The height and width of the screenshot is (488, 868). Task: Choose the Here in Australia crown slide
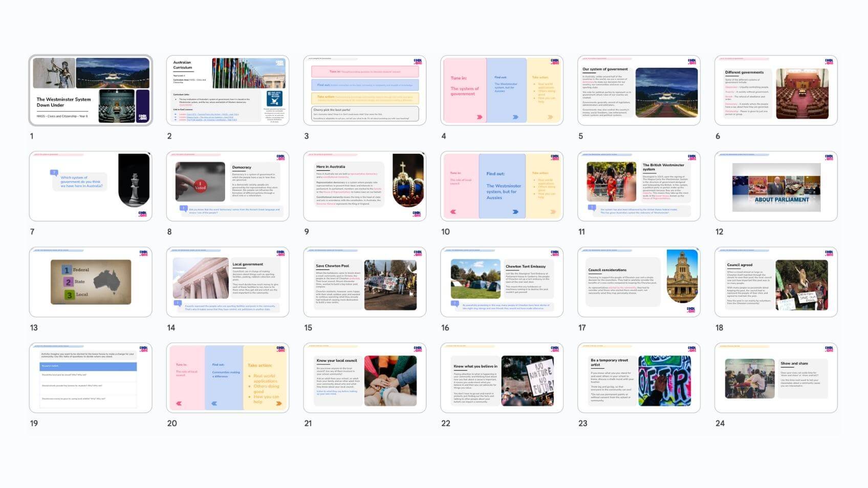pyautogui.click(x=364, y=186)
